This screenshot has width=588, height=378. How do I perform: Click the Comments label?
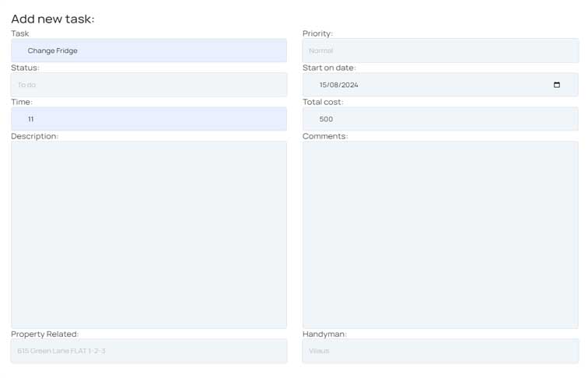click(325, 136)
